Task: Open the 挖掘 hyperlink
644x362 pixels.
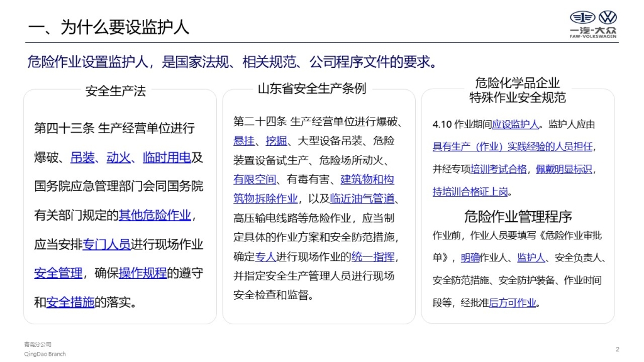Action: (276, 140)
